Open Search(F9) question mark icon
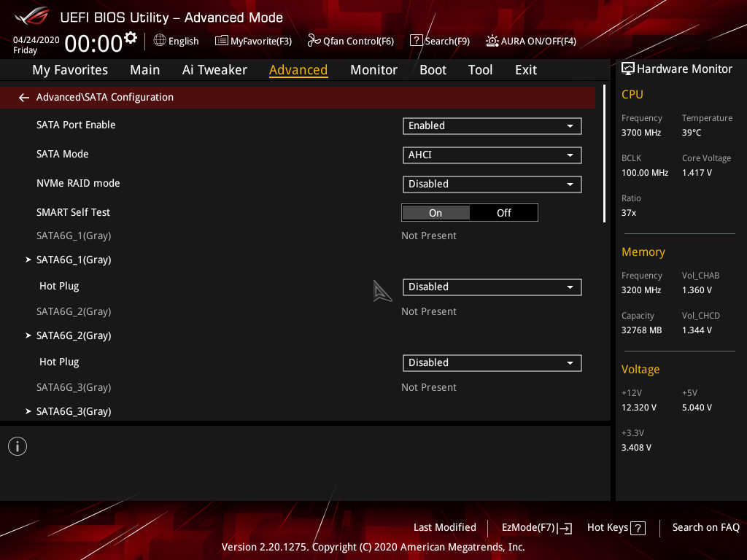This screenshot has height=560, width=747. (x=416, y=41)
